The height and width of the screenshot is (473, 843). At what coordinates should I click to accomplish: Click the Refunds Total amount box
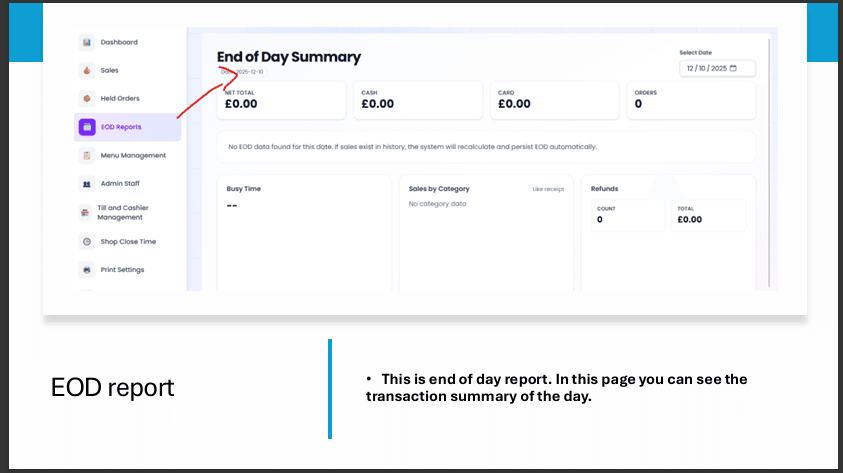tap(708, 215)
